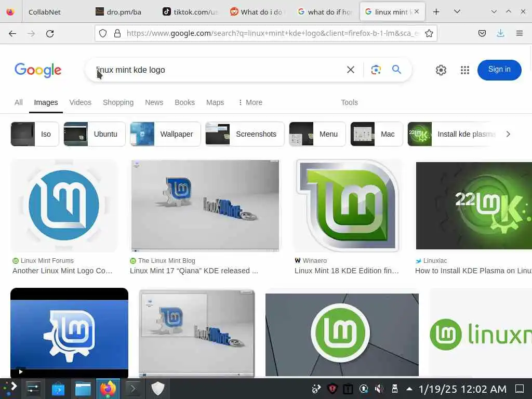Select the Shopping results tab
The width and height of the screenshot is (532, 399).
point(118,102)
